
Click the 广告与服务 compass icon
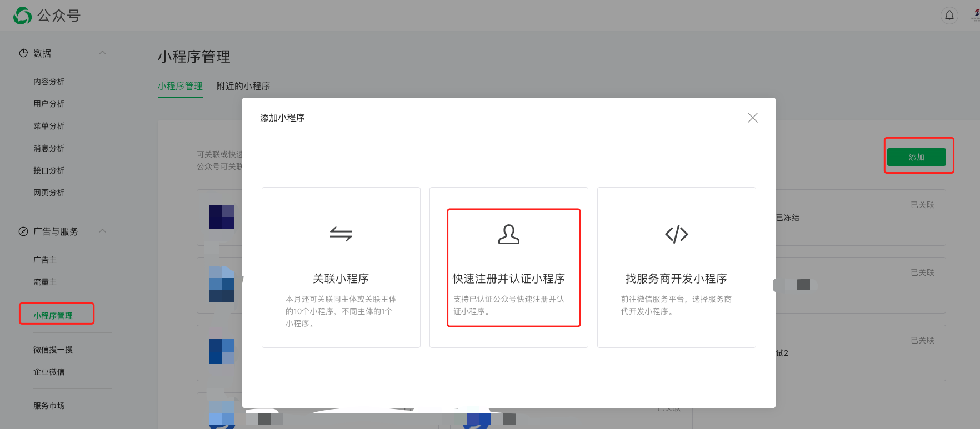point(23,231)
